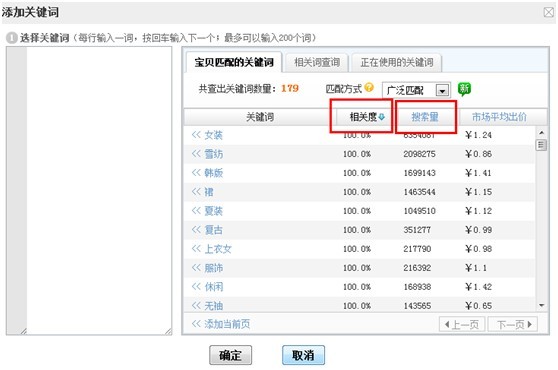Click inside the keyword input text area
The image size is (558, 370).
(x=99, y=190)
